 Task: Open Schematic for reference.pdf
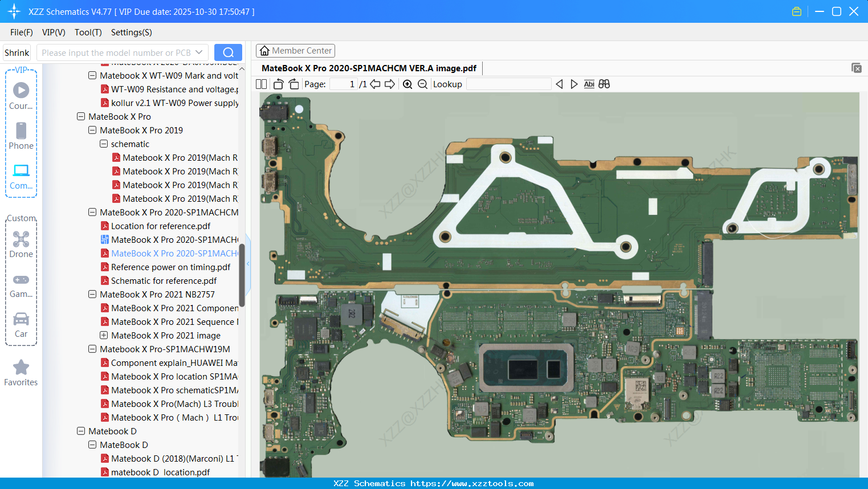(x=159, y=280)
